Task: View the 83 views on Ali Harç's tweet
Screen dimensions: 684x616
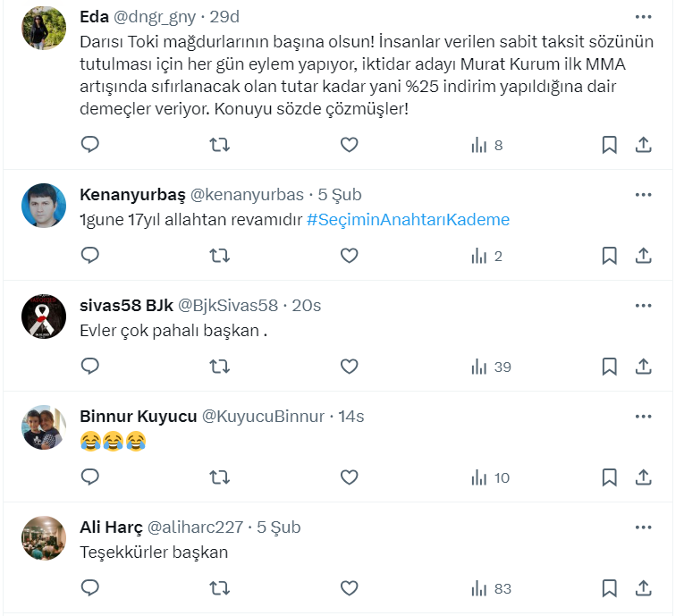Action: click(x=490, y=588)
